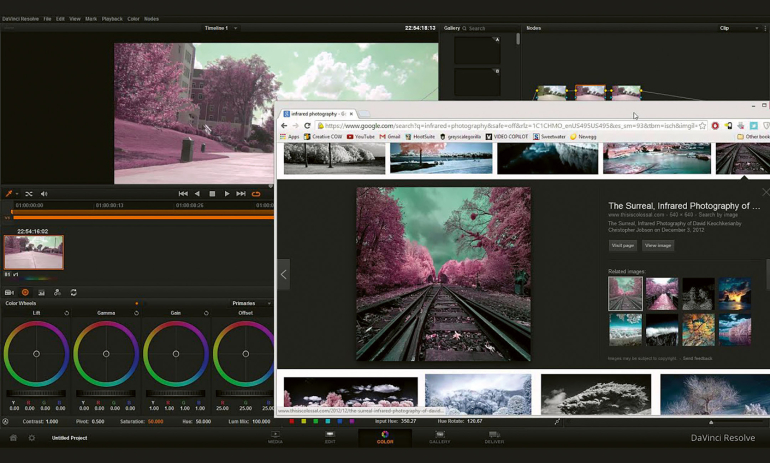The height and width of the screenshot is (463, 770).
Task: Open the Playback menu
Action: (x=112, y=18)
